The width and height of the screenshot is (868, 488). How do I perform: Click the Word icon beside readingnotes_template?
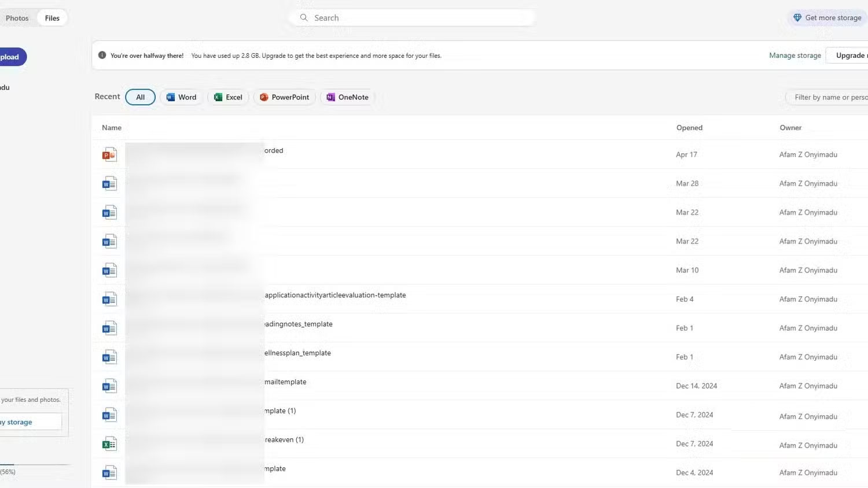(x=109, y=328)
